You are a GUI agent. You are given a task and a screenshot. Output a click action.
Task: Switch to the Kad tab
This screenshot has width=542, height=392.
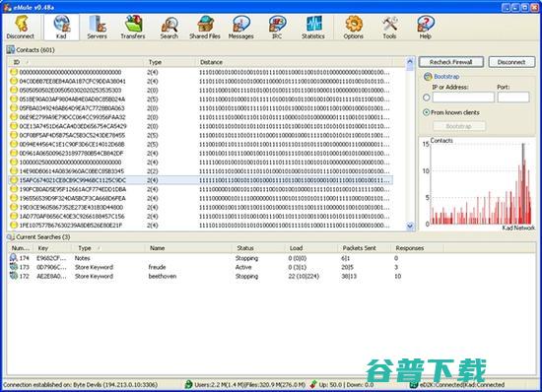(x=61, y=28)
